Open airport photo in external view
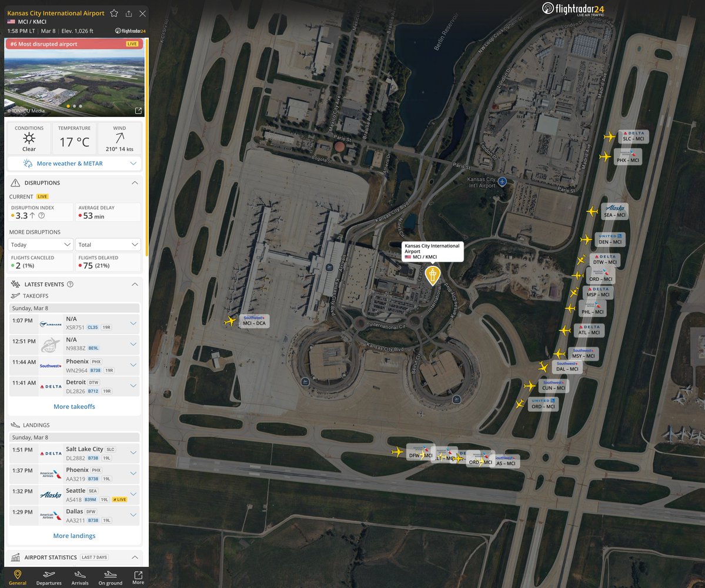Screen dimensions: 705x588 pos(138,111)
